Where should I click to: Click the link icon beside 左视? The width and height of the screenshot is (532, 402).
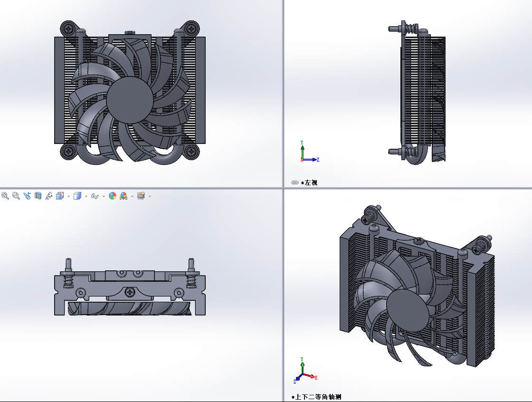coord(295,182)
